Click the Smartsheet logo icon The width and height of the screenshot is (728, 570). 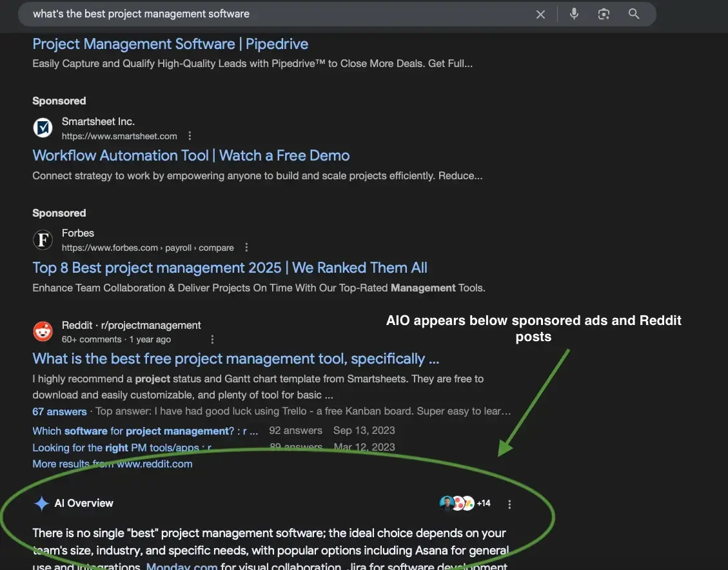tap(43, 128)
